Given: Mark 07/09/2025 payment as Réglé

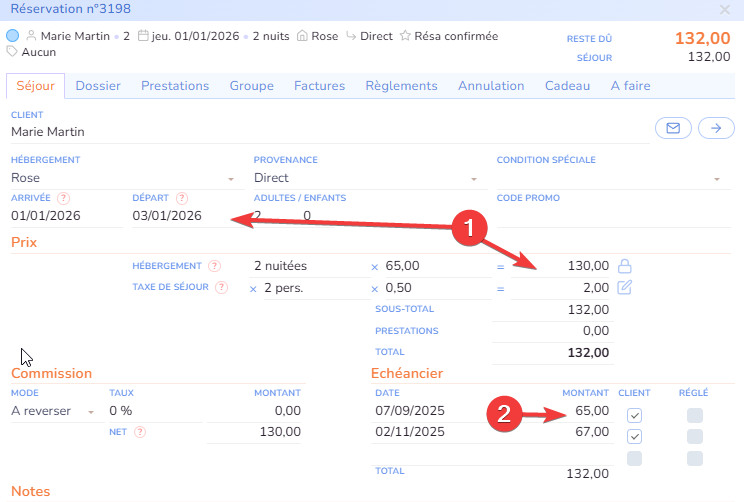Looking at the screenshot, I should 694,414.
